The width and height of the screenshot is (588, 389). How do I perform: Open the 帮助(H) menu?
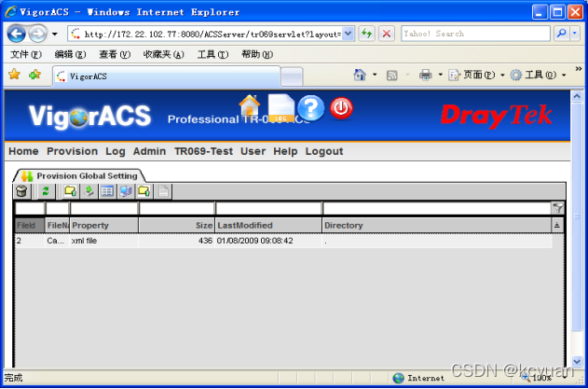(257, 55)
